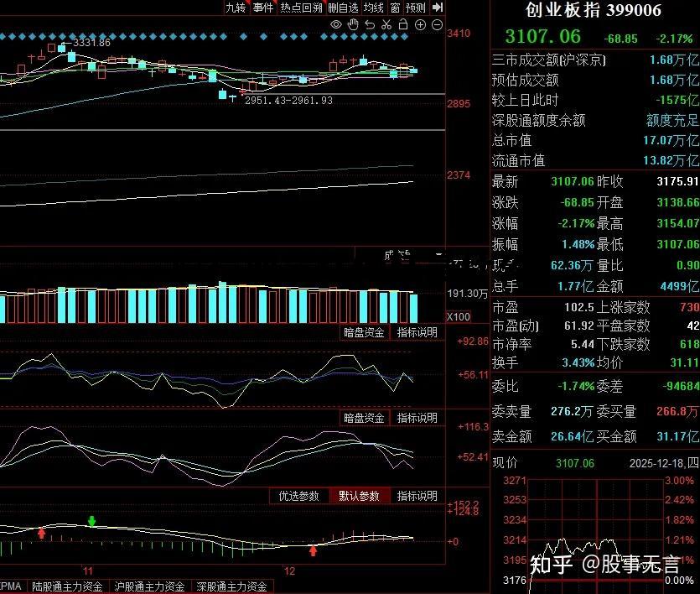Click the green sell-signal down arrow marker
This screenshot has width=700, height=594.
(x=92, y=521)
